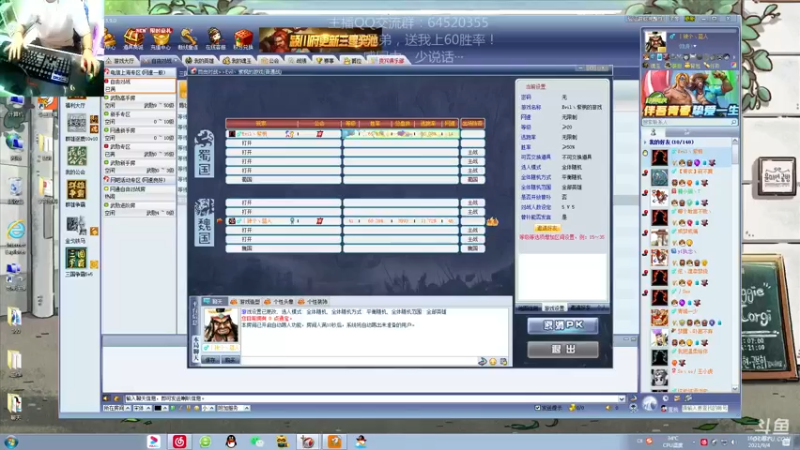Viewport: 800px width, 450px height.
Task: Click the notepad icon in room chat
Action: 504,362
